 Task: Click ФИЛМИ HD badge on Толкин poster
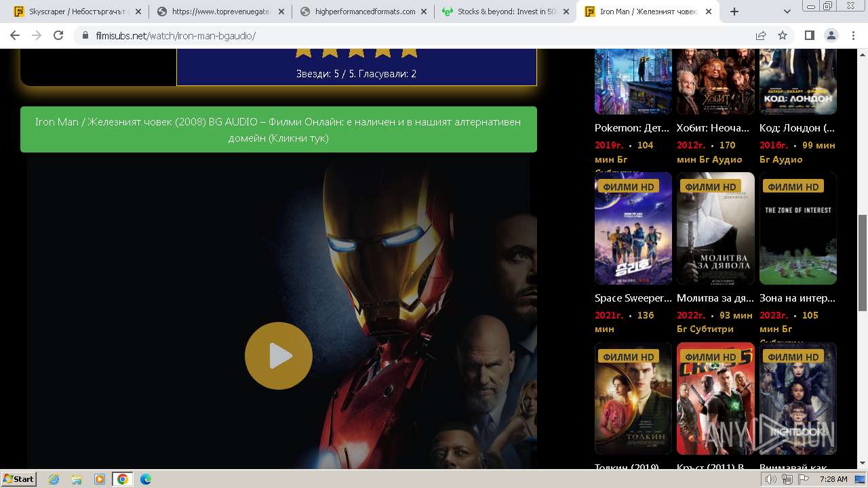tap(628, 357)
